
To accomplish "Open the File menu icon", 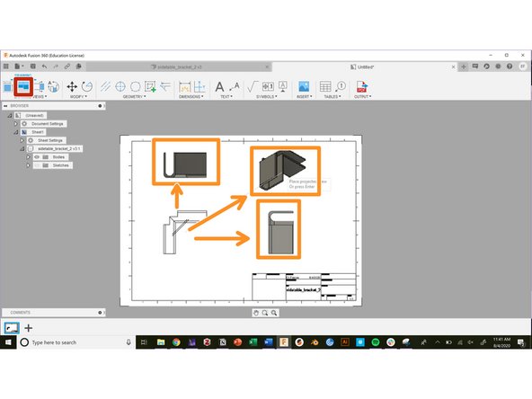I will coord(19,66).
